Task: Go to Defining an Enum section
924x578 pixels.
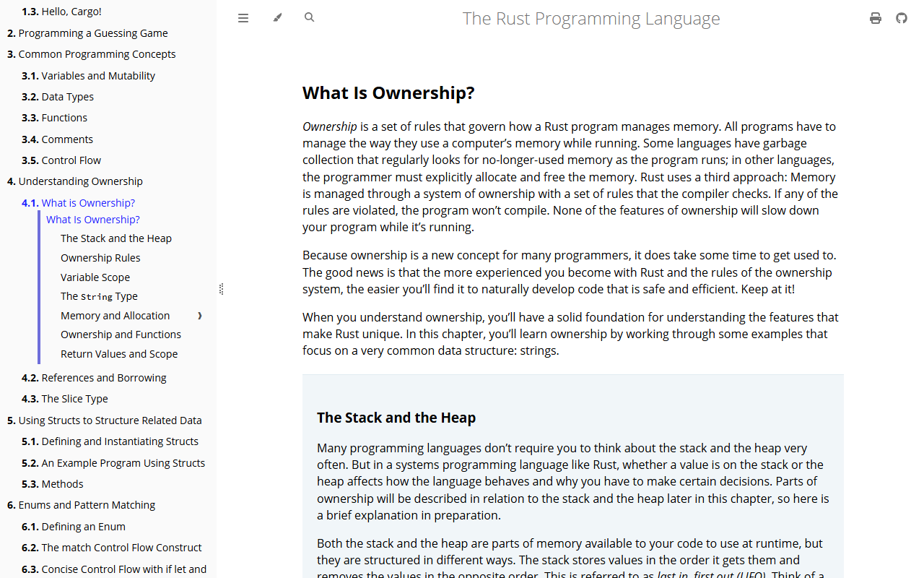Action: (x=74, y=527)
